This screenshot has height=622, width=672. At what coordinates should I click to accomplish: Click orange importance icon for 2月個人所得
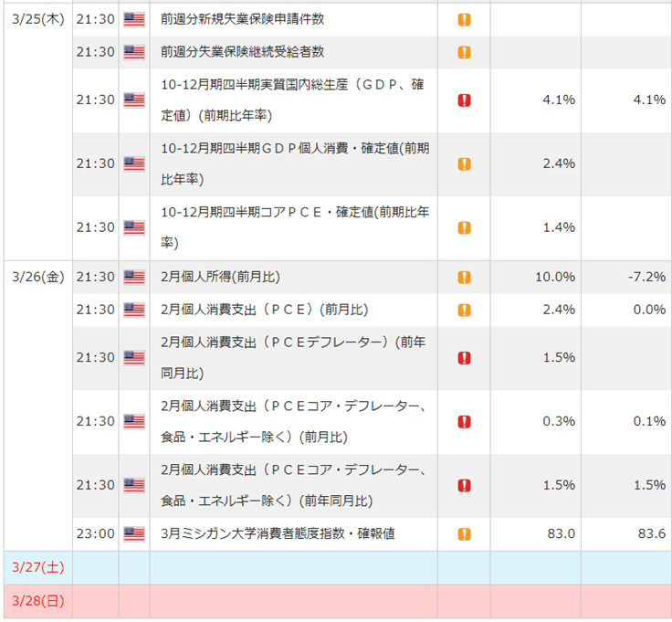(464, 278)
